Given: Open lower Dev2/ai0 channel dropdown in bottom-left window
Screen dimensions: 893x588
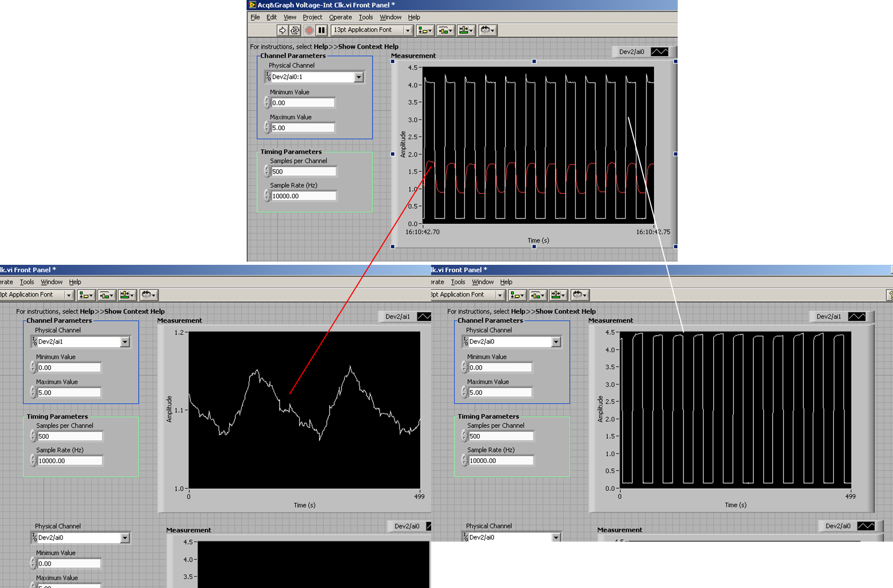Looking at the screenshot, I should (x=125, y=538).
